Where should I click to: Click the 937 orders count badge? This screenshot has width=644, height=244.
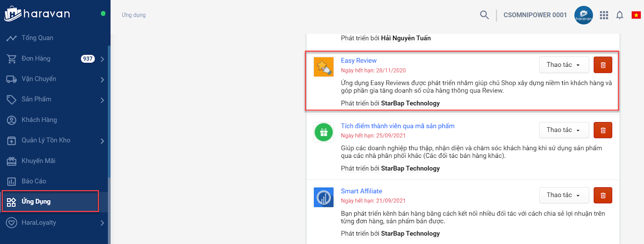(x=88, y=59)
